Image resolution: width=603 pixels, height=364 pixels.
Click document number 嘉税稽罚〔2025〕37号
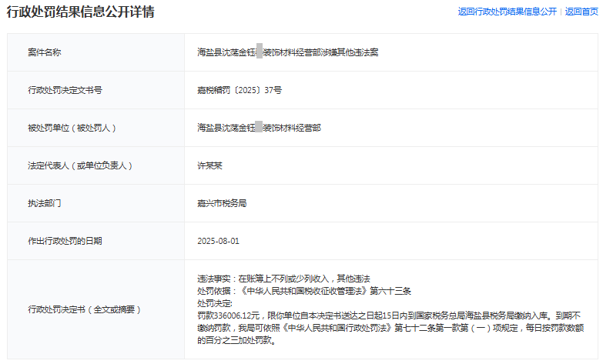click(x=240, y=90)
